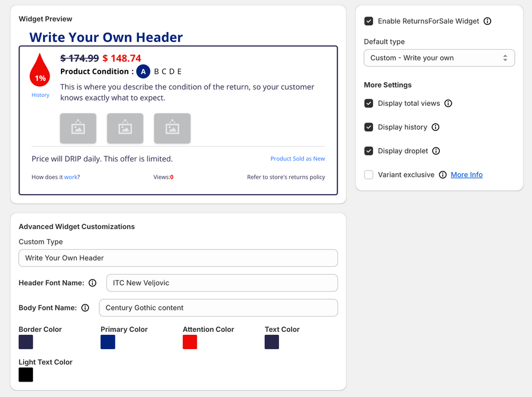Viewport: 532px width, 397px height.
Task: Click info icon beside Enable ReturnsForSale Widget
Action: 487,21
